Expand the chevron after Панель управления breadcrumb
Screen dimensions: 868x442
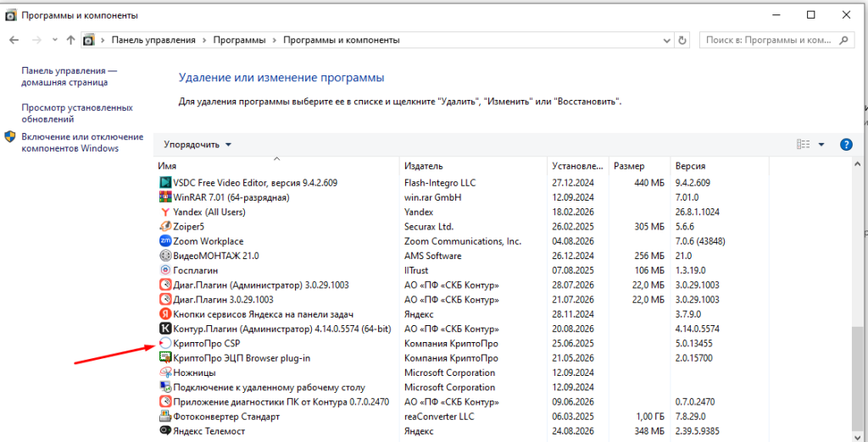[x=204, y=41]
